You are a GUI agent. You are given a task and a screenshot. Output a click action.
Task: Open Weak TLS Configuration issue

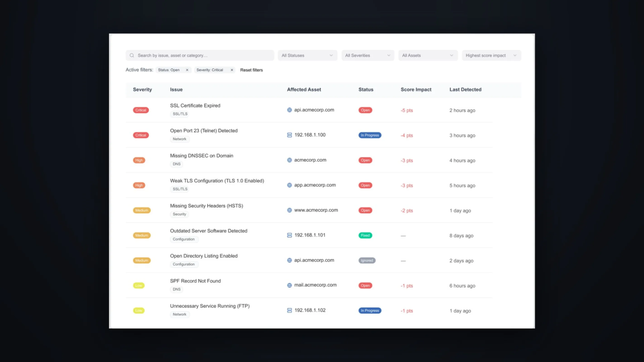click(217, 181)
